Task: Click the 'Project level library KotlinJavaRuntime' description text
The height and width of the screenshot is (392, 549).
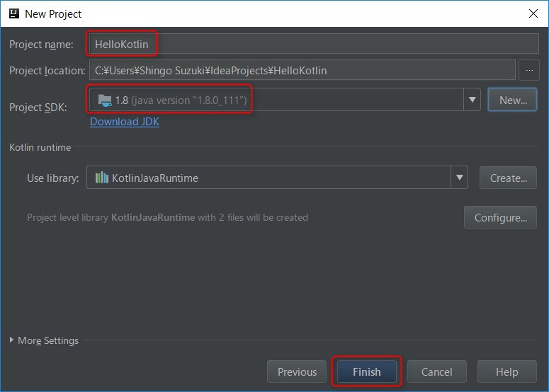Action: click(x=167, y=217)
